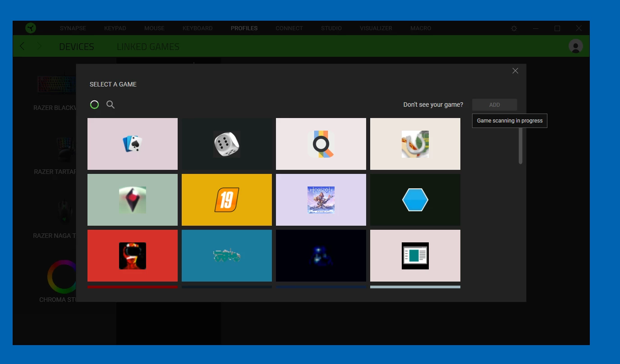Screen dimensions: 620x364
Task: Select the orange number 19 game tile
Action: [227, 200]
